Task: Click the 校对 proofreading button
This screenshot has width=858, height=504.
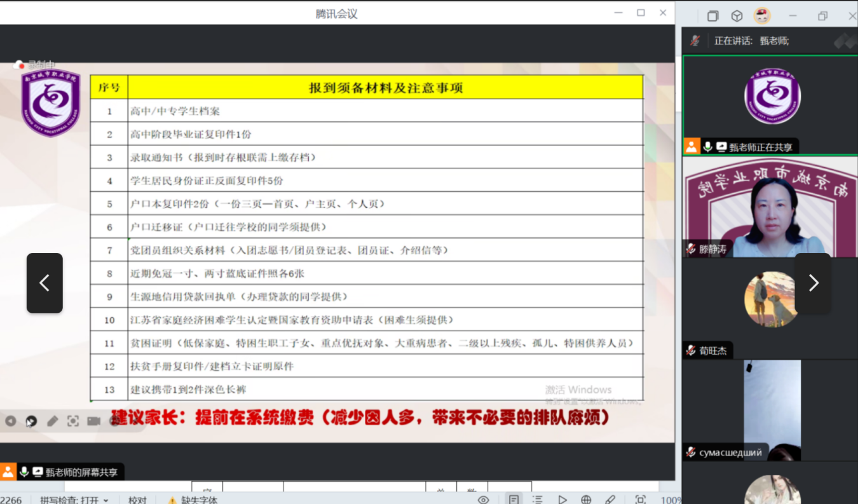Action: pos(137,500)
